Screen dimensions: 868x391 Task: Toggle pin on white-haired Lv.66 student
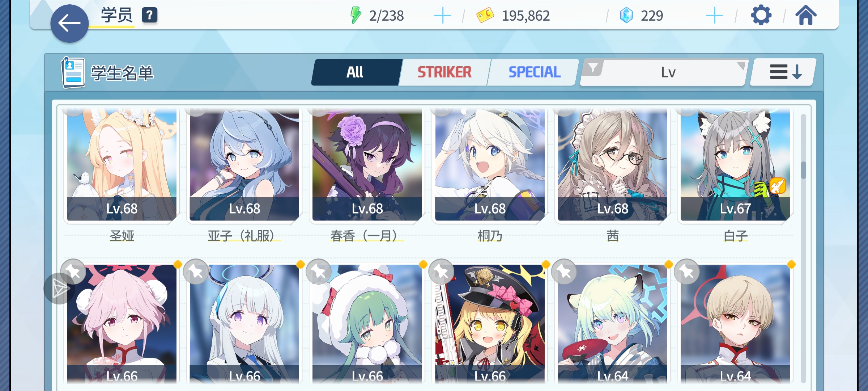[x=196, y=272]
